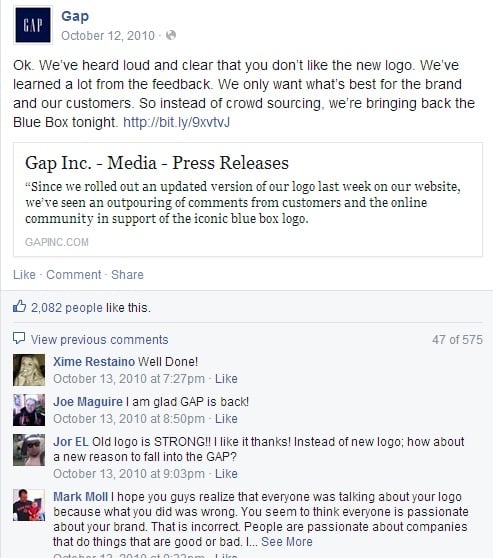Expand View previous comments
493x558 pixels.
pyautogui.click(x=99, y=339)
